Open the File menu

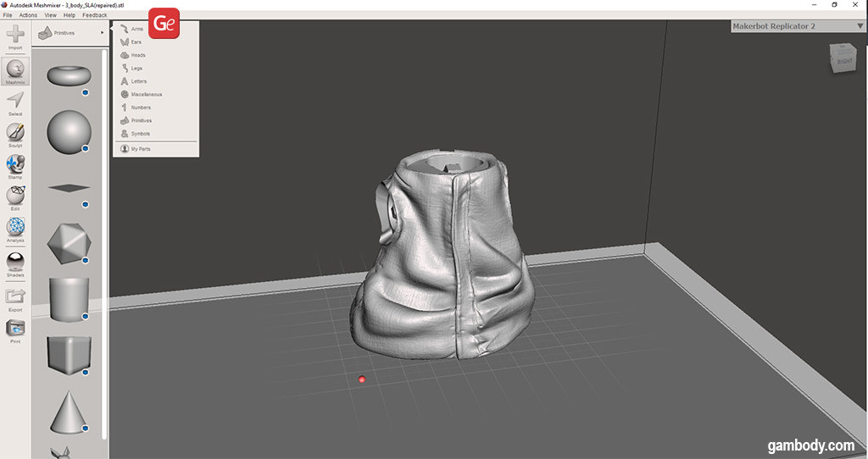pyautogui.click(x=8, y=15)
